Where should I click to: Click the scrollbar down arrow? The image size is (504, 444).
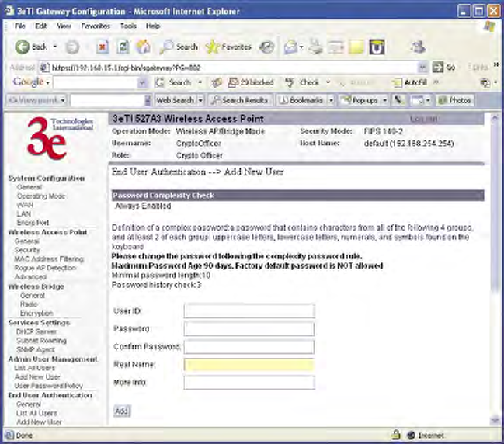[495, 420]
